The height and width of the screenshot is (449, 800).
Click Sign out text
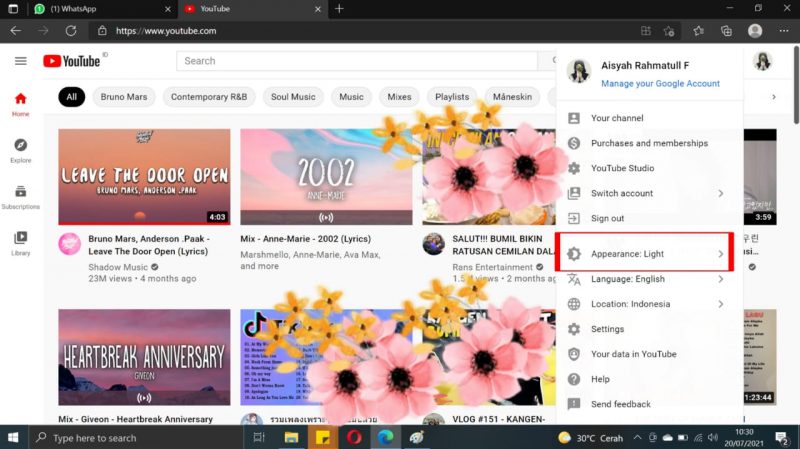tap(607, 218)
